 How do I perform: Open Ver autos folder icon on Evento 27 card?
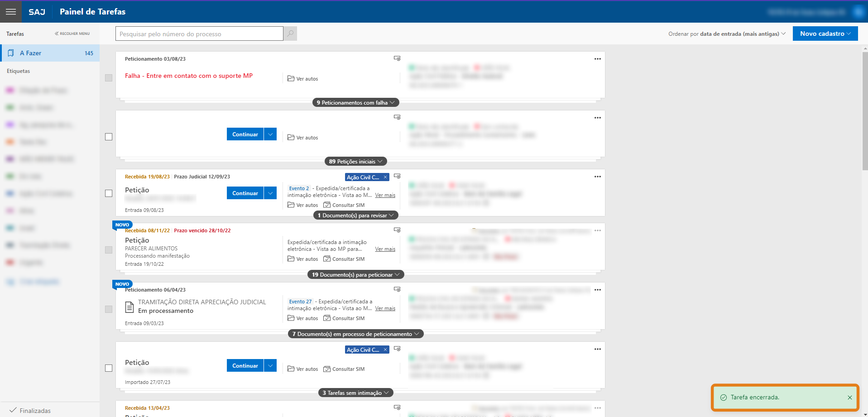tap(291, 318)
